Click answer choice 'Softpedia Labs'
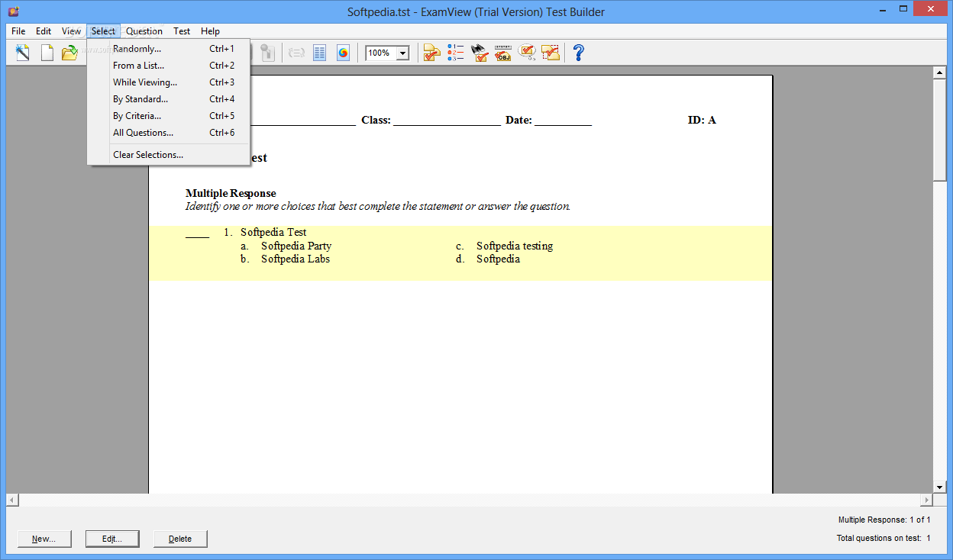Image resolution: width=953 pixels, height=560 pixels. 296,259
